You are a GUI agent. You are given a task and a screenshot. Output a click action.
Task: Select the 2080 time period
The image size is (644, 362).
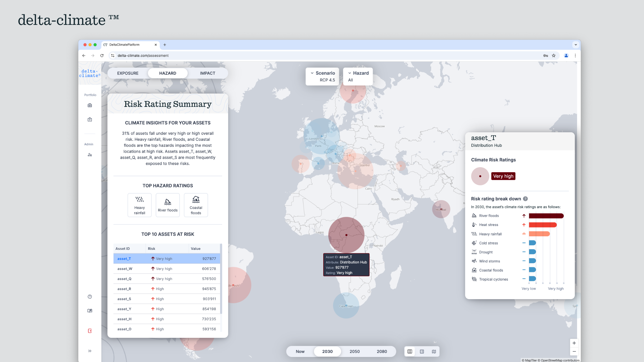382,351
